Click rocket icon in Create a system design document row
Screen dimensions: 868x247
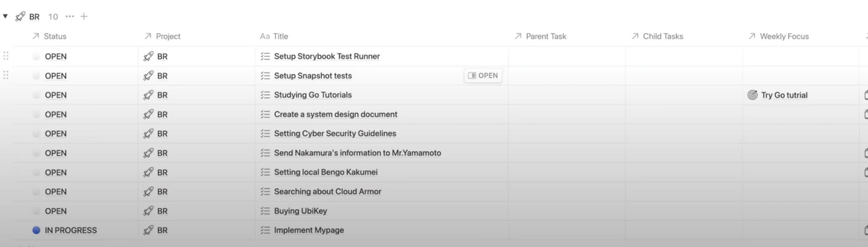[x=149, y=115]
